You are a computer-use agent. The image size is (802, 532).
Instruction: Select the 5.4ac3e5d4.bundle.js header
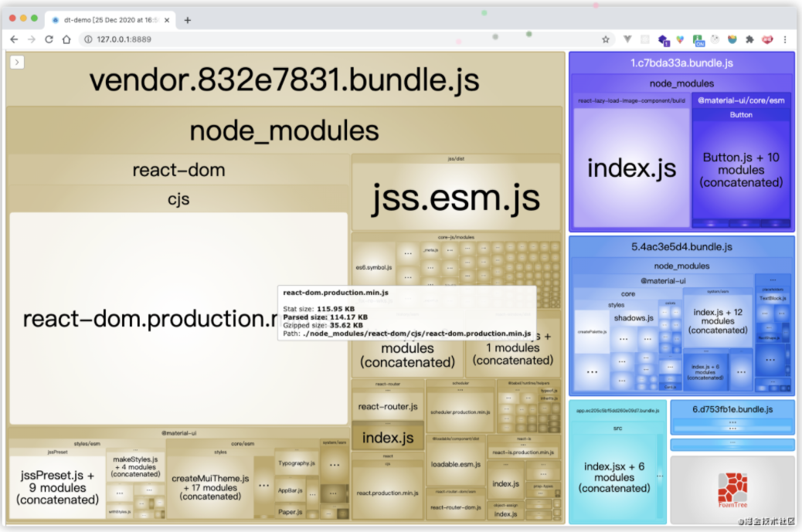[681, 247]
